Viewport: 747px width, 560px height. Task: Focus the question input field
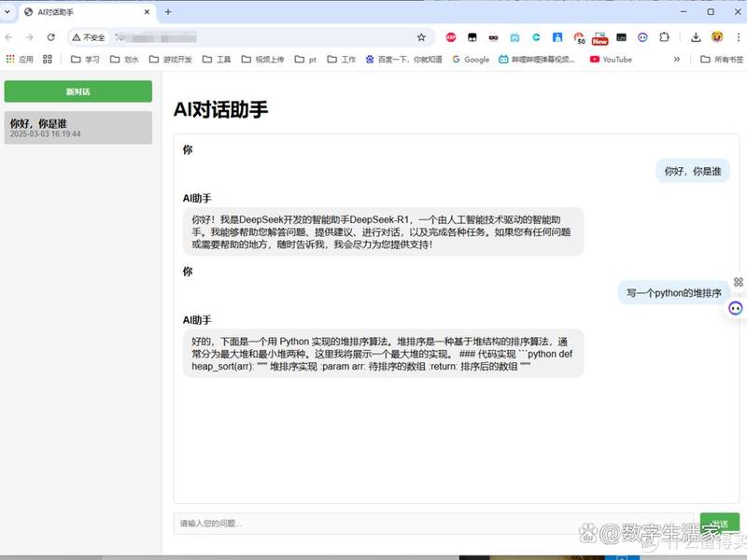(x=433, y=524)
